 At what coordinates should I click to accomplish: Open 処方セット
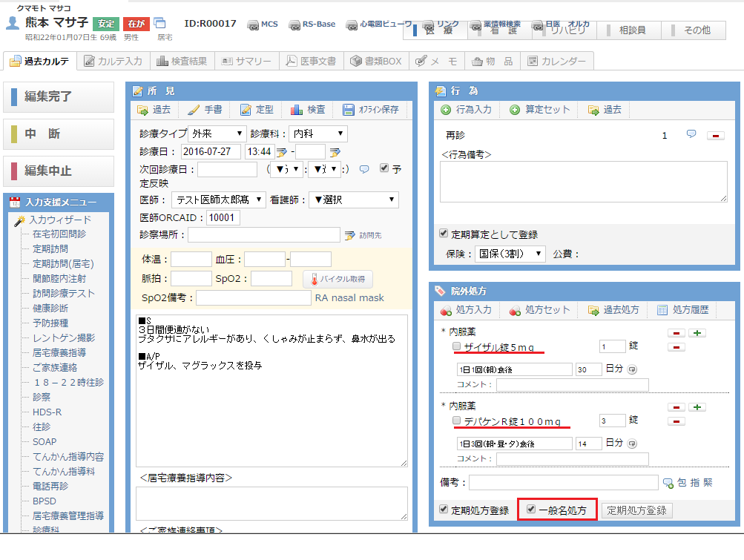pos(539,310)
